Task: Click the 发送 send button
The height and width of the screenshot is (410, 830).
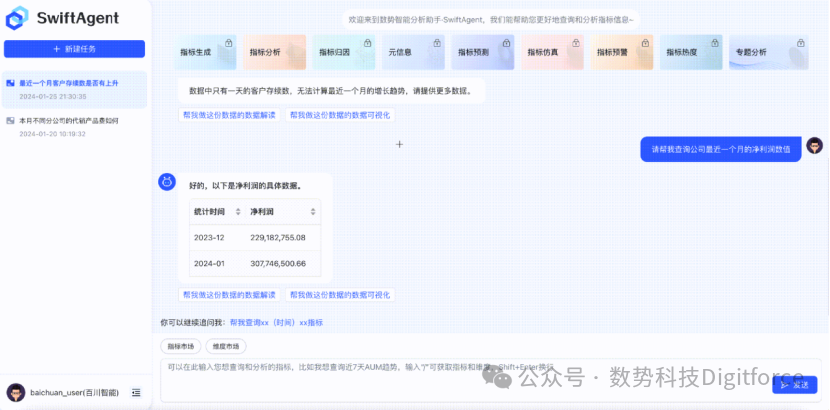Action: (795, 385)
